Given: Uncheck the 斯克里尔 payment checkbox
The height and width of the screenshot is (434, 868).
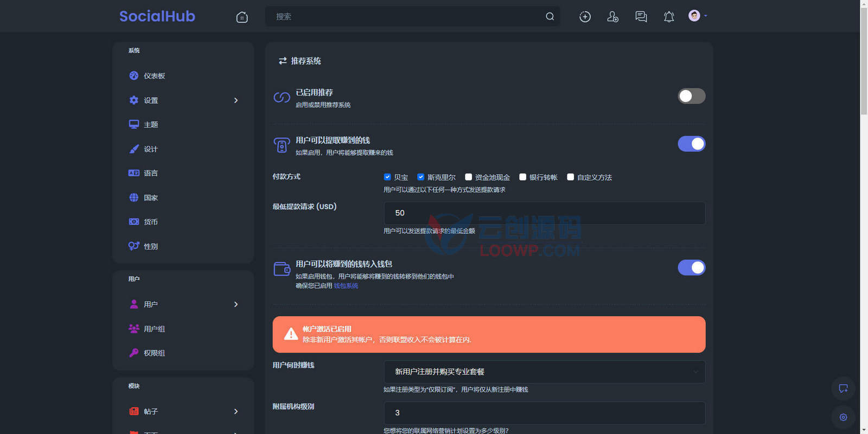Looking at the screenshot, I should point(420,177).
